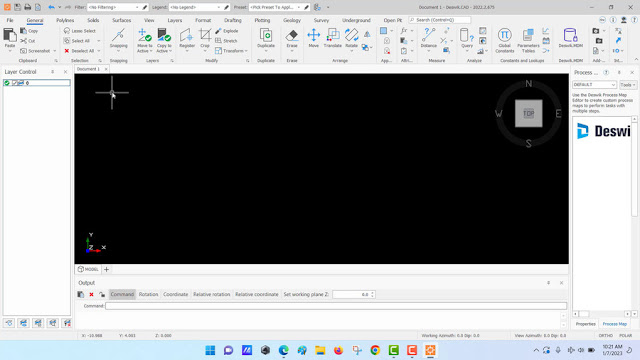Click the Paste icon in Clipboard group
The width and height of the screenshot is (640, 360).
pos(10,36)
